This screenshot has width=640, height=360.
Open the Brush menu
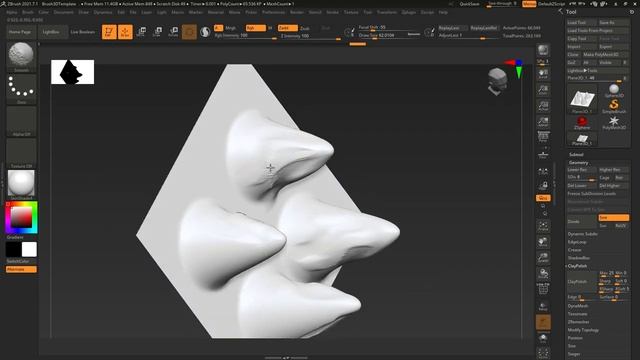point(28,12)
